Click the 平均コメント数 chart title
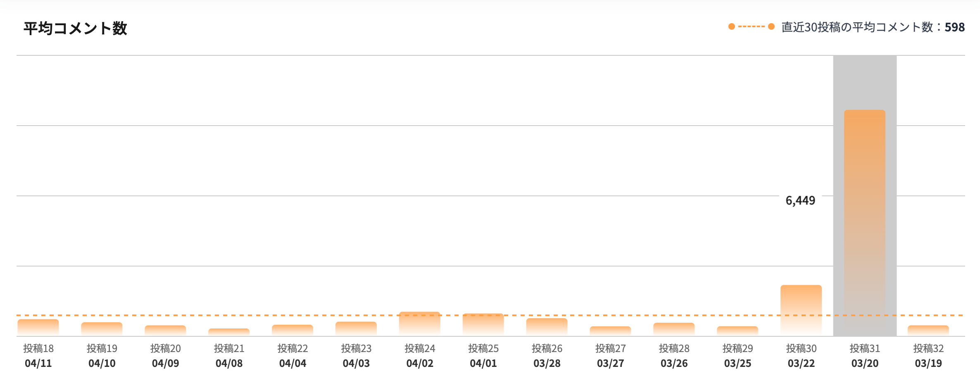Image resolution: width=980 pixels, height=376 pixels. point(75,29)
